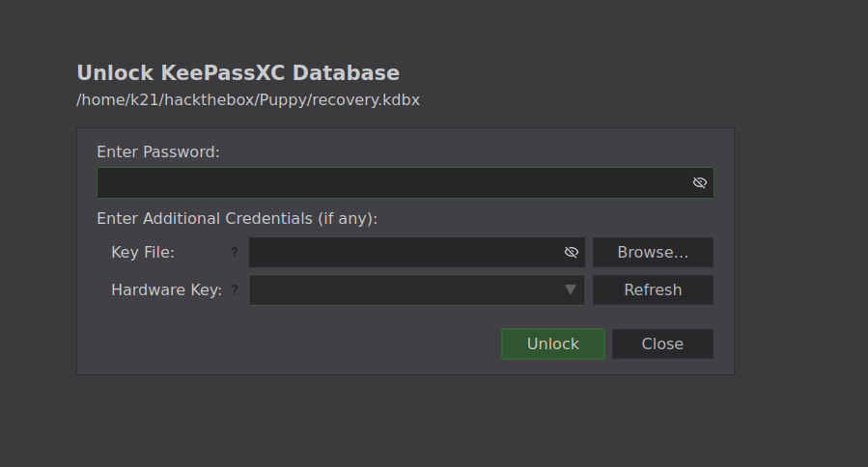Focus the Enter Password input field
Image resolution: width=868 pixels, height=467 pixels.
click(391, 183)
